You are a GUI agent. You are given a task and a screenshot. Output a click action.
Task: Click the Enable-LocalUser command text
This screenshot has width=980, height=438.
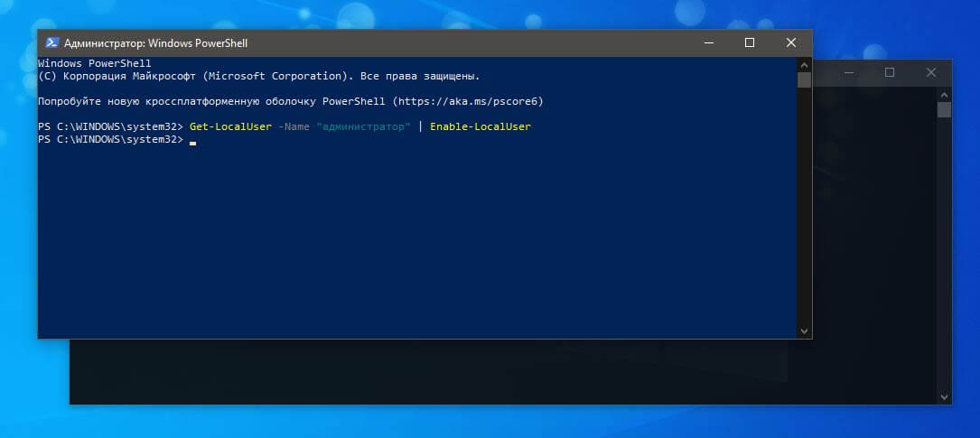tap(480, 126)
